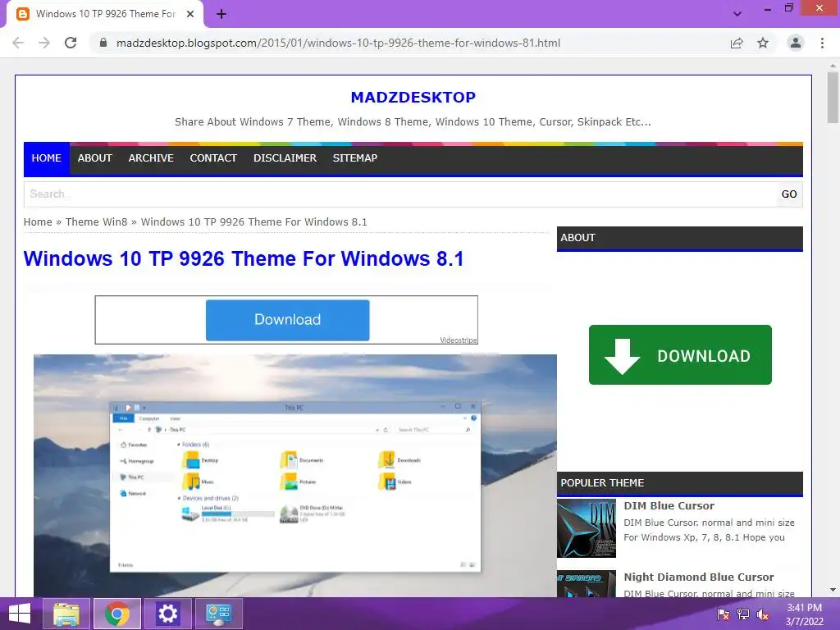This screenshot has height=630, width=840.
Task: Open the Windows Start button
Action: coord(20,614)
